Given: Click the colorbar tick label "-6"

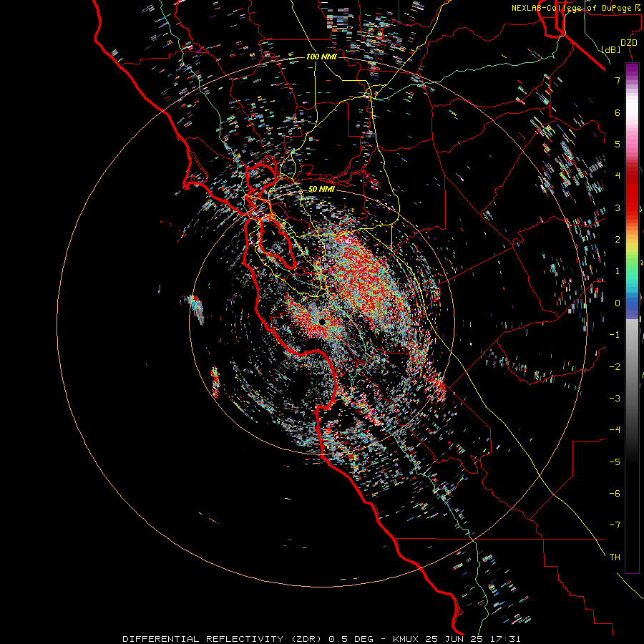Looking at the screenshot, I should tap(615, 493).
